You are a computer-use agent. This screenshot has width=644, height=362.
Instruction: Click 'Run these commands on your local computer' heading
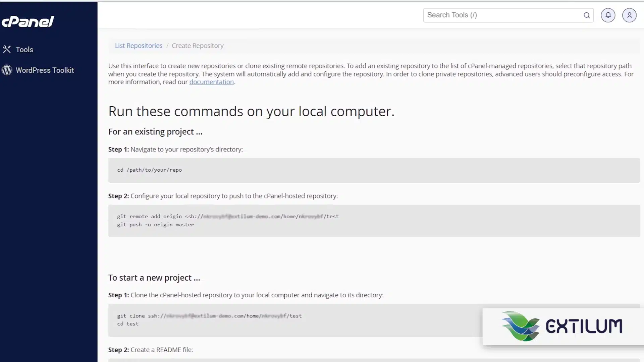[x=251, y=111]
